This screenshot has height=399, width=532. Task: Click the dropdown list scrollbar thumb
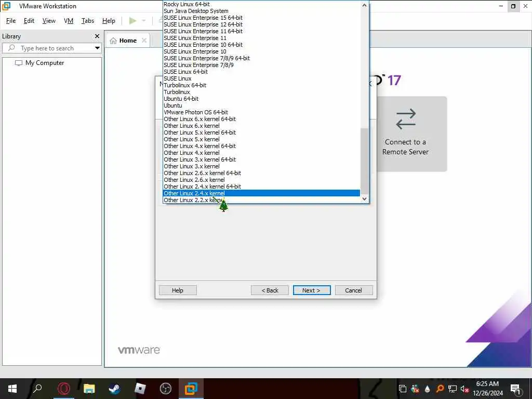coord(364,161)
